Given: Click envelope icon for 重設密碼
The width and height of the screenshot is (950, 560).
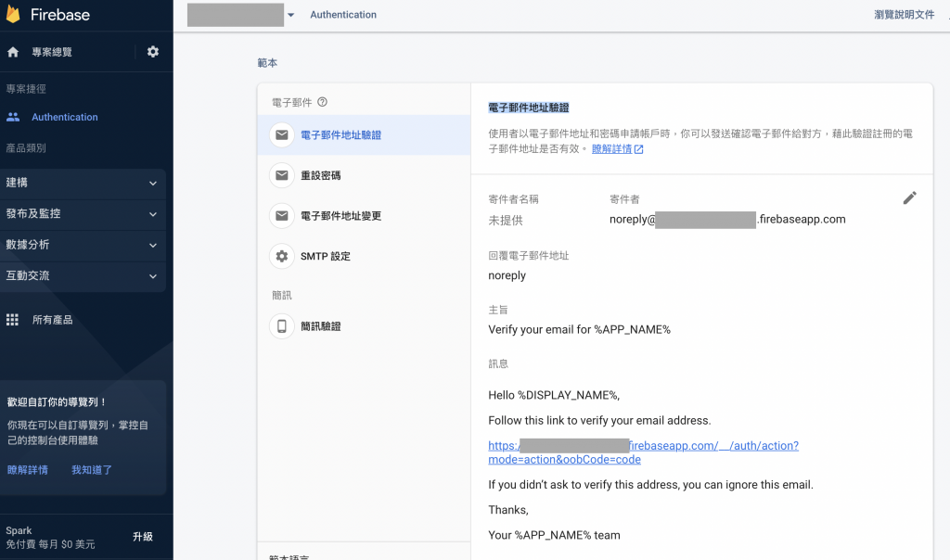Looking at the screenshot, I should 282,175.
